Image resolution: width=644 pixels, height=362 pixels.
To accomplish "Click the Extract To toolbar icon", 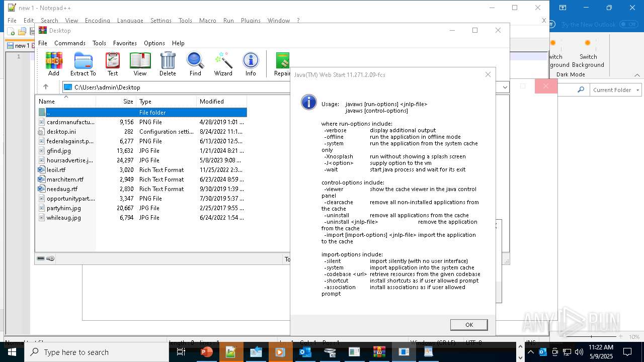I will click(x=83, y=64).
